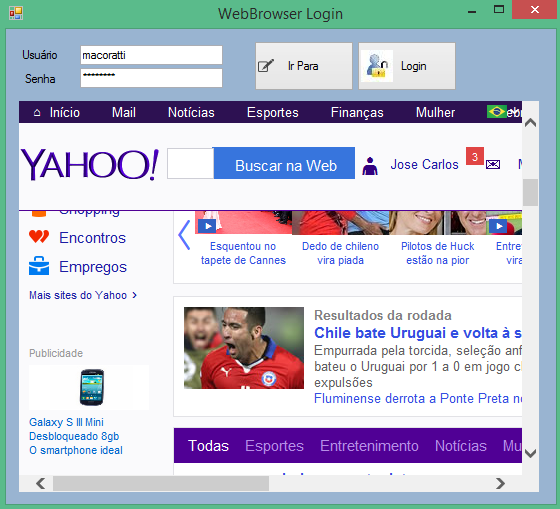Click the Login button
The image size is (560, 509).
coord(407,66)
